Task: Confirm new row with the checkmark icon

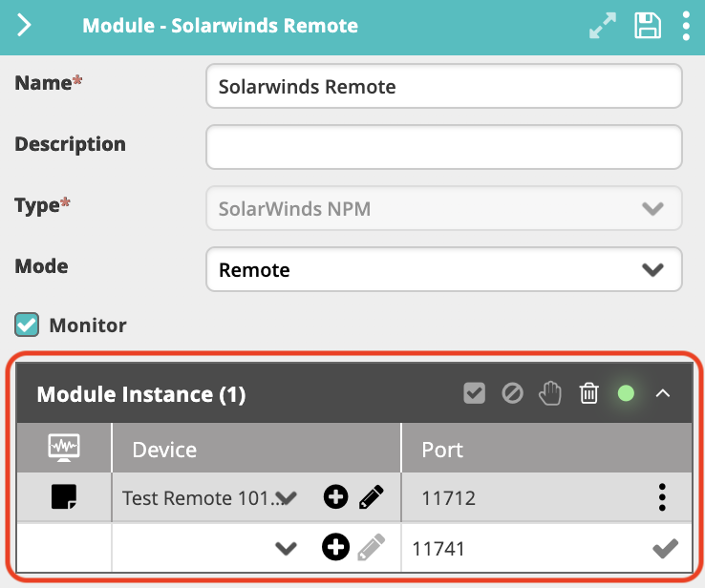Action: (666, 549)
